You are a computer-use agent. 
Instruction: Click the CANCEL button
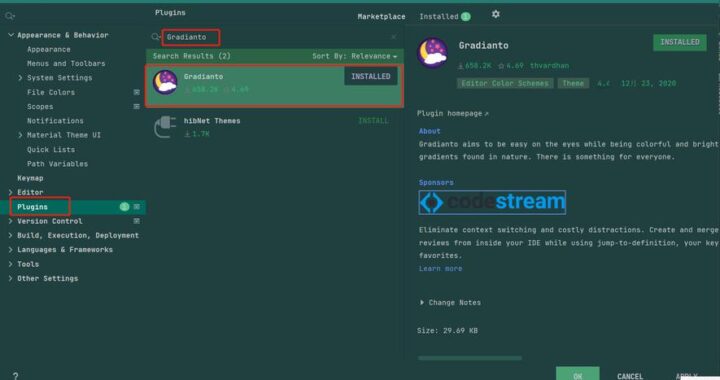(630, 376)
